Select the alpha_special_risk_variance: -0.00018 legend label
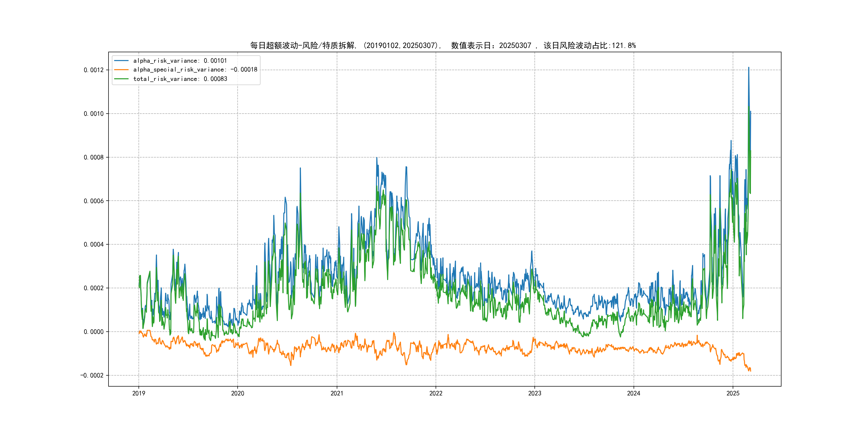The image size is (868, 434). pyautogui.click(x=195, y=70)
